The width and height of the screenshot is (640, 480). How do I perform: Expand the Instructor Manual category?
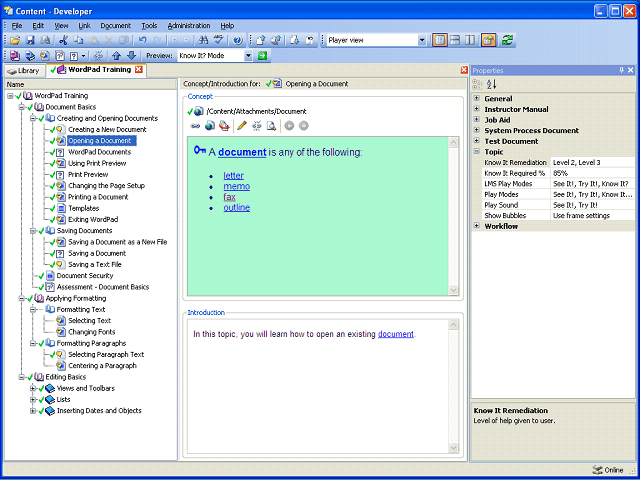476,109
